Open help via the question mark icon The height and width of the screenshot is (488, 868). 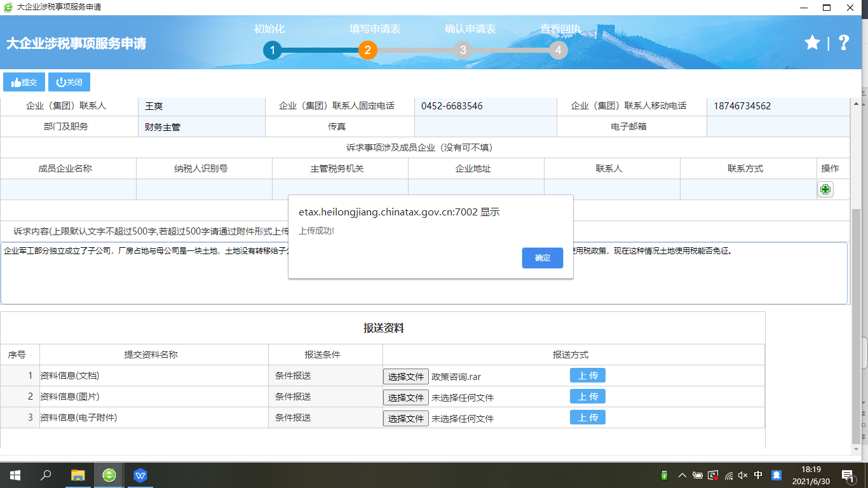843,43
